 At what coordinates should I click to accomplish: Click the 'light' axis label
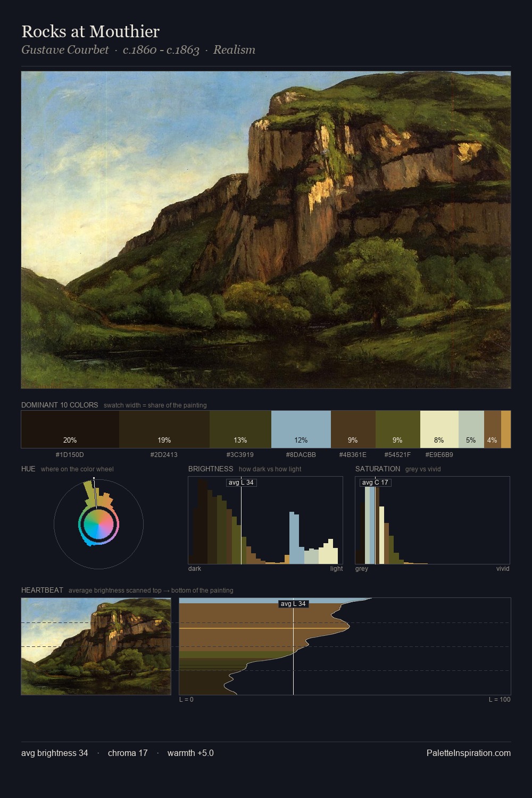pyautogui.click(x=336, y=569)
